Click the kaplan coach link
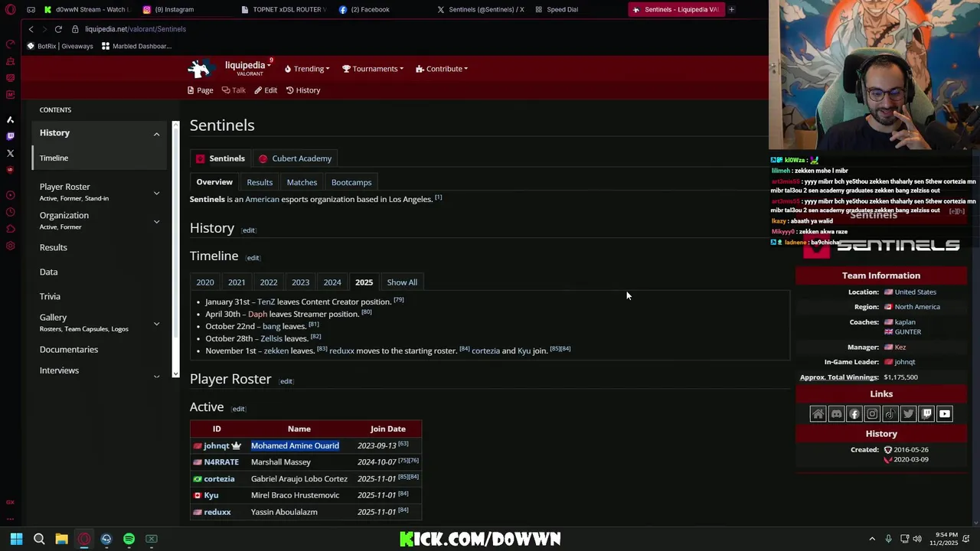This screenshot has height=551, width=980. click(x=905, y=322)
